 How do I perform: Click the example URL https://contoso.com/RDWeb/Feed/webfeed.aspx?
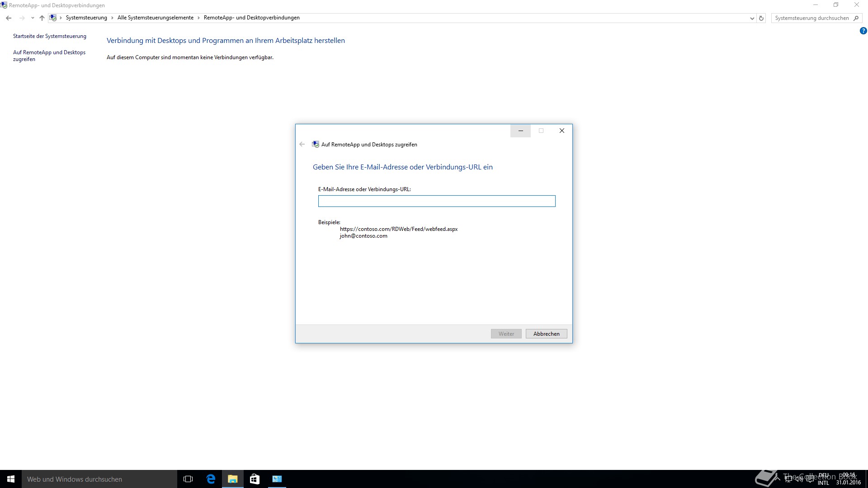399,229
